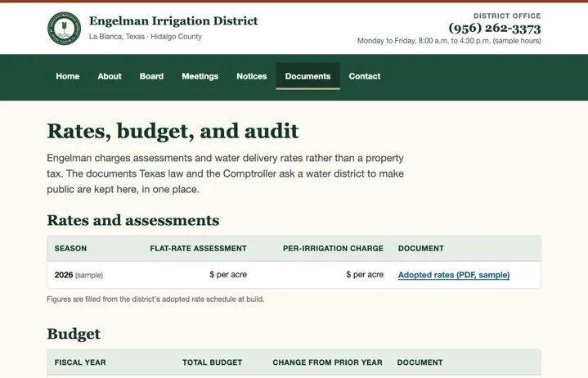Click the DISTRICT OFFICE label
The image size is (588, 378).
pyautogui.click(x=507, y=16)
